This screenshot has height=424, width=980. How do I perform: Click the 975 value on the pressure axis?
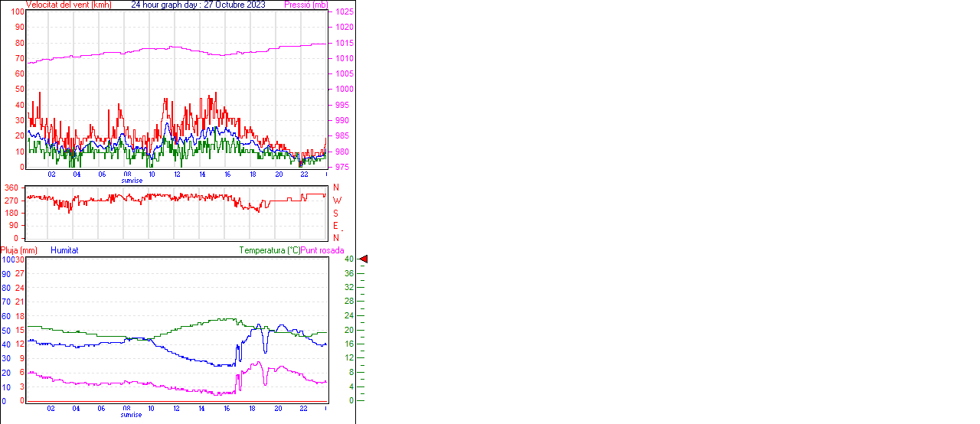pos(342,167)
